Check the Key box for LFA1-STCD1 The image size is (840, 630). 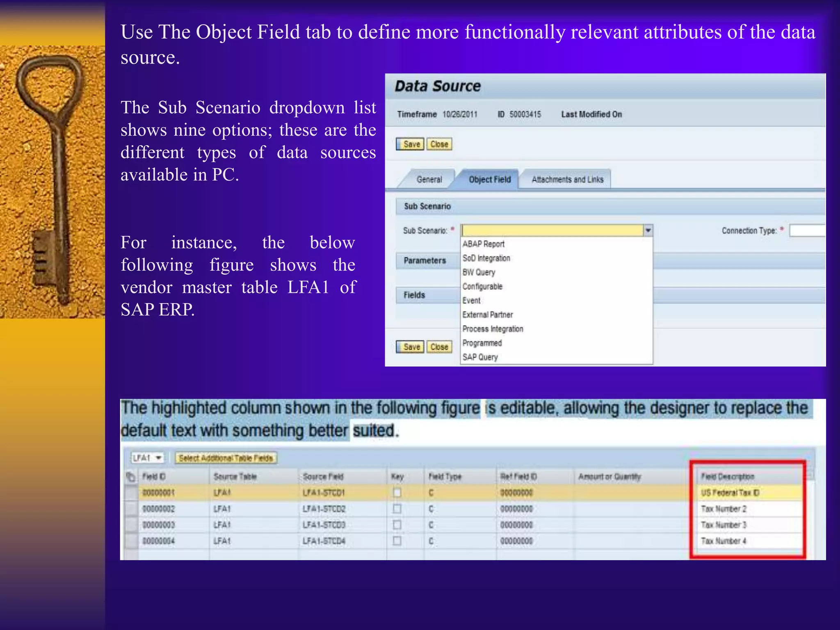tap(397, 492)
